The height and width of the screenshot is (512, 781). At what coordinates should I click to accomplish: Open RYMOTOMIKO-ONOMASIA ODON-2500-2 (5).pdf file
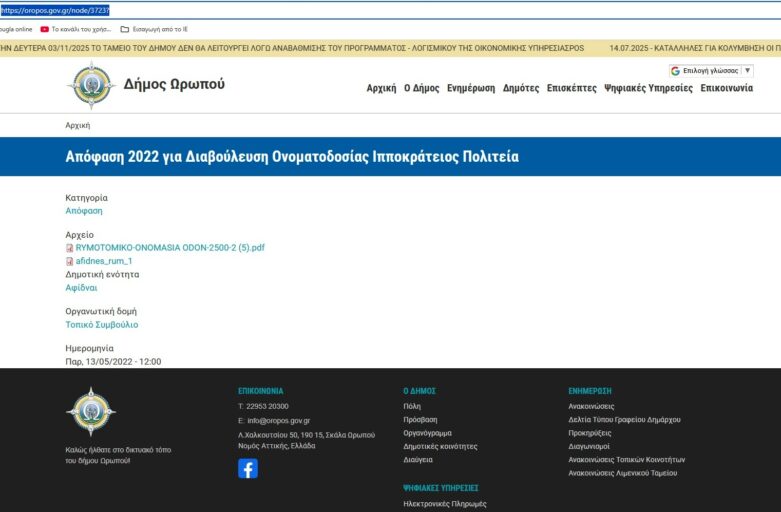[x=170, y=248]
